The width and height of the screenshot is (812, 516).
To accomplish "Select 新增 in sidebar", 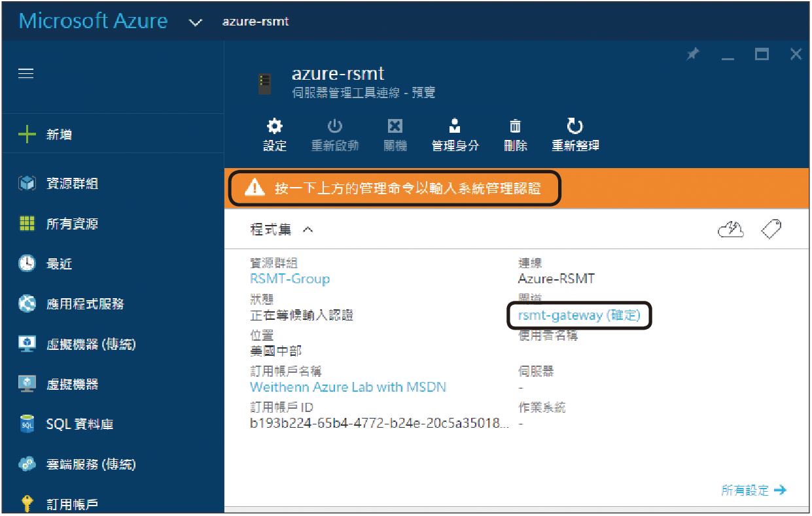I will click(59, 135).
